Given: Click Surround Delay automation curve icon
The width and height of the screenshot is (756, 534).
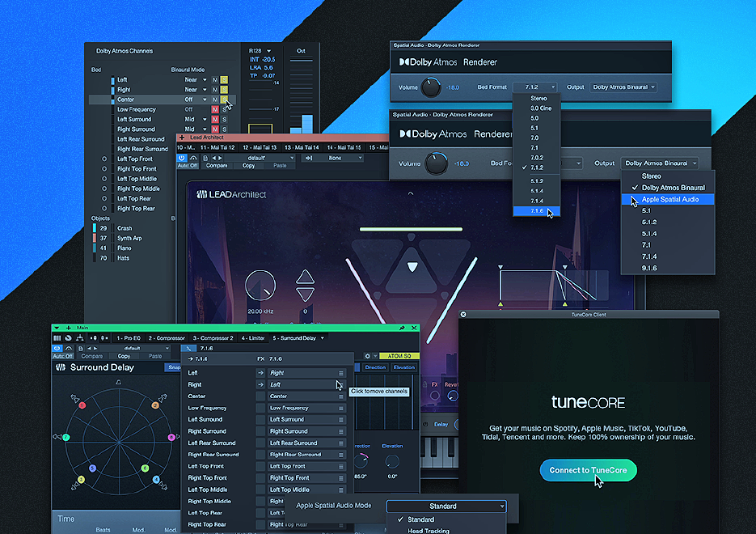Looking at the screenshot, I should click(x=69, y=348).
